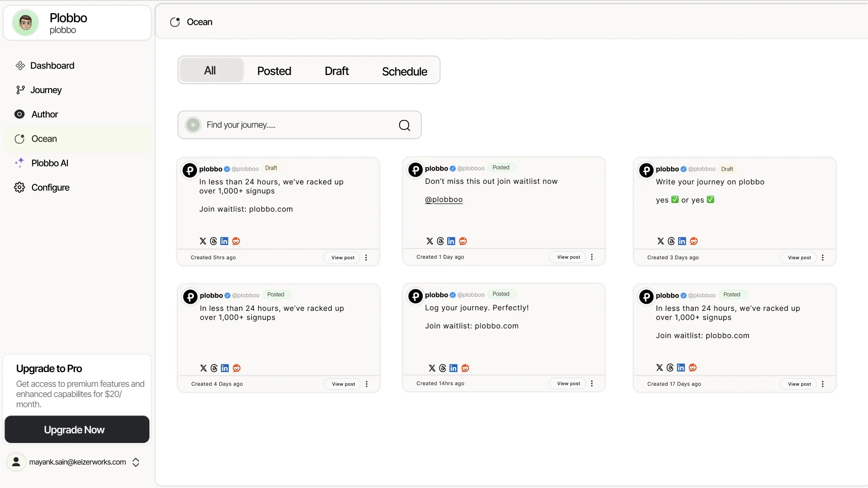
Task: Open Plobbo AI from the sidebar
Action: (77, 163)
